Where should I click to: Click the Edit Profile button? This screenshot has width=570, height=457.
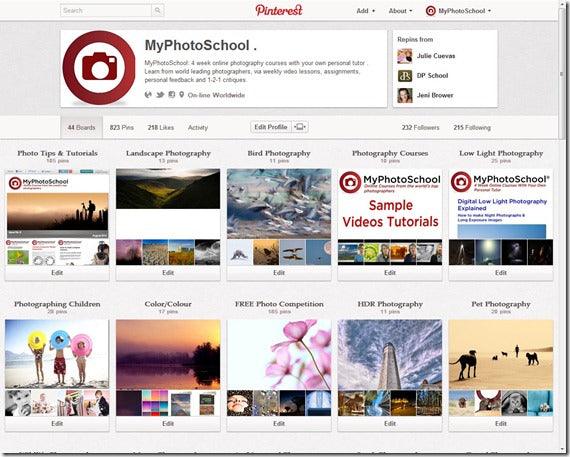pyautogui.click(x=271, y=127)
